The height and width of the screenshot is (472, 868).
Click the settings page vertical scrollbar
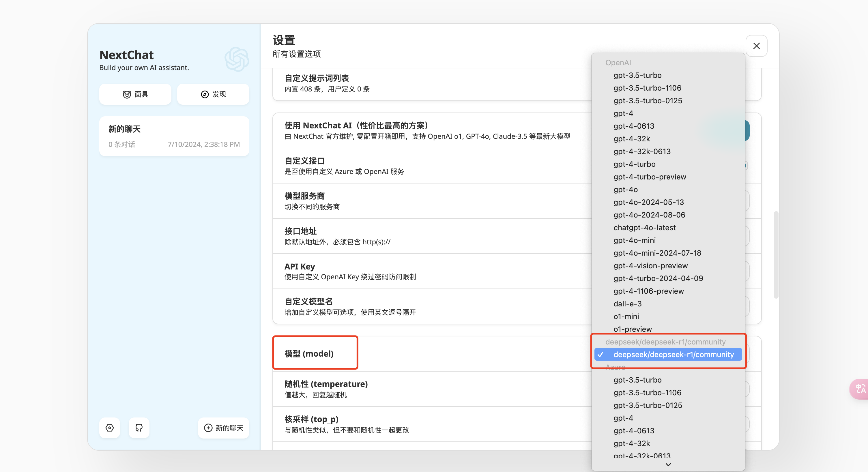tap(776, 255)
